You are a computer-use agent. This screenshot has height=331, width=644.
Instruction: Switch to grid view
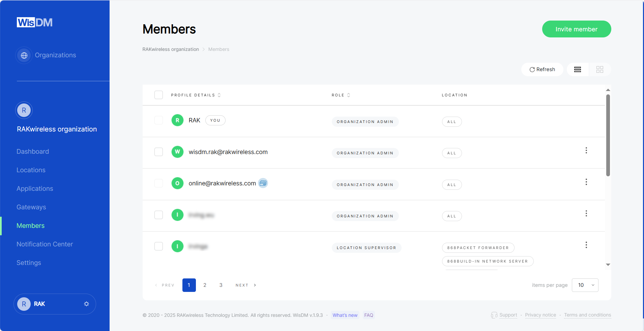600,69
